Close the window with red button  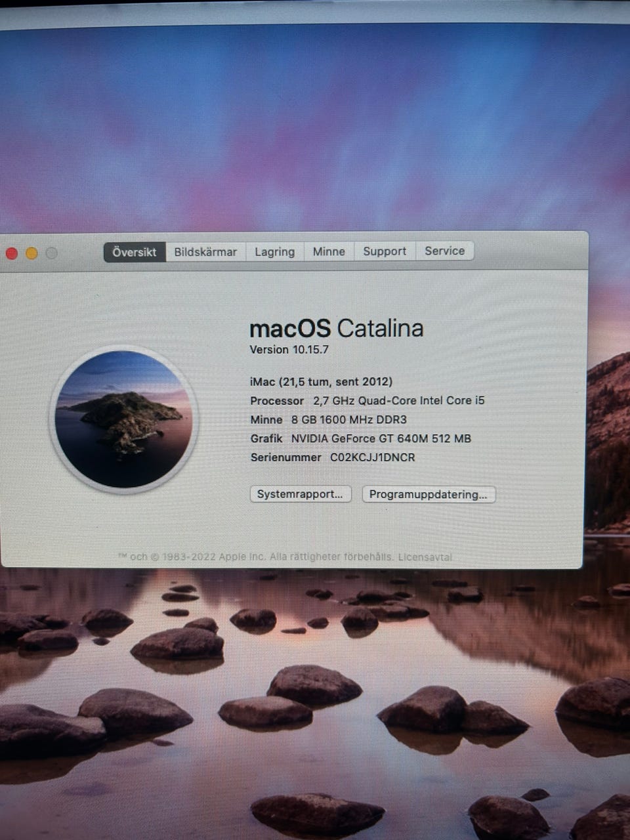tap(12, 253)
